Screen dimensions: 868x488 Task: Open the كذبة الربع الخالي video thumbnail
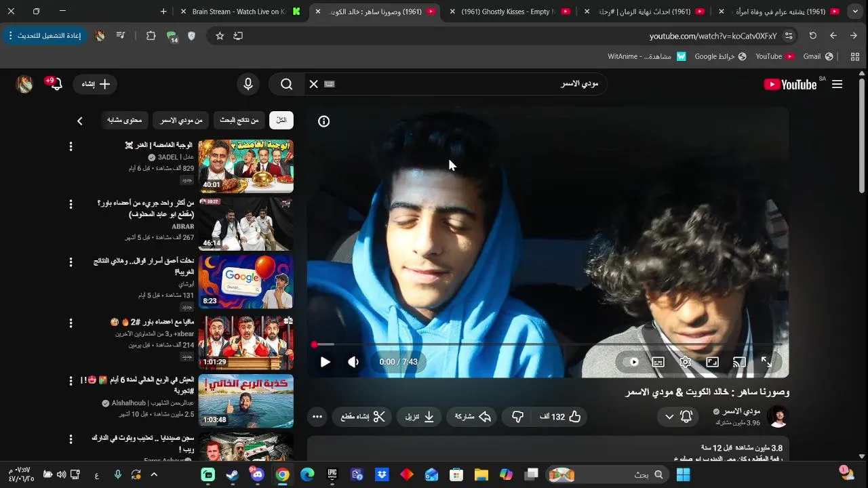pyautogui.click(x=245, y=401)
